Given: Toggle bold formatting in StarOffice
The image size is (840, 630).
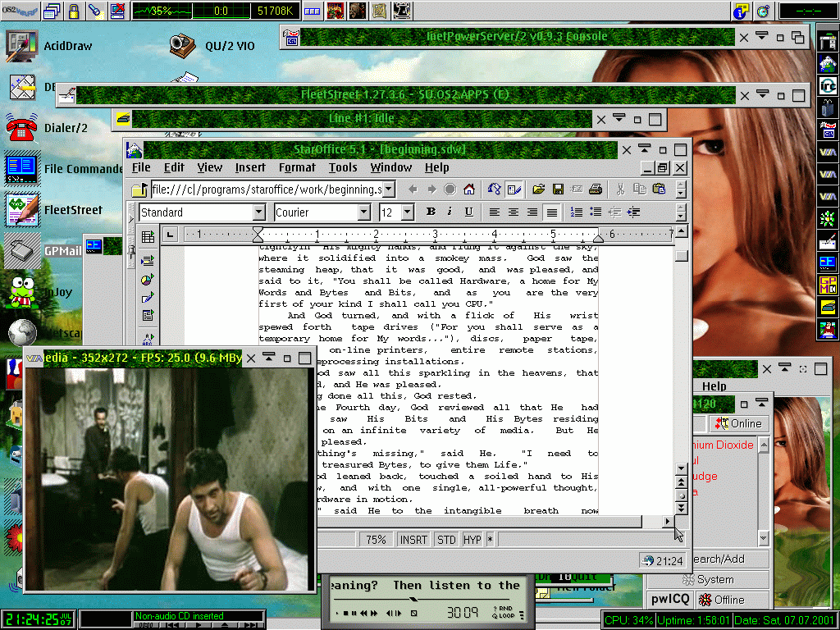Looking at the screenshot, I should [x=431, y=212].
